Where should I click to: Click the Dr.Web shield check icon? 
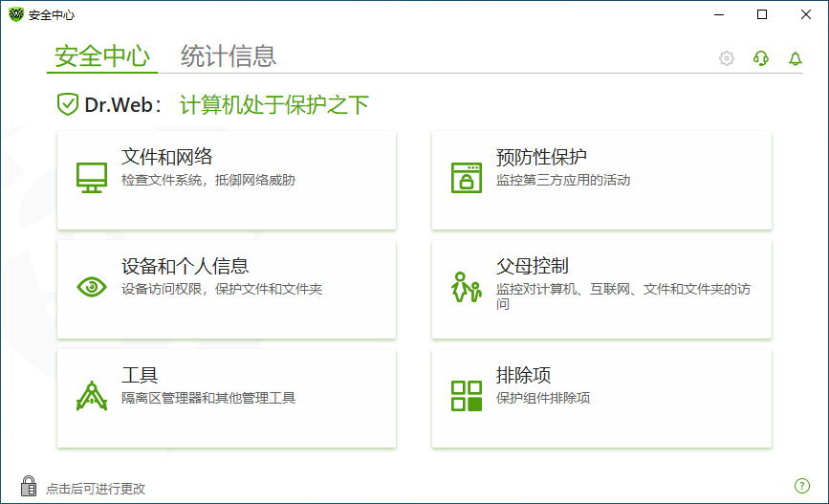[68, 104]
